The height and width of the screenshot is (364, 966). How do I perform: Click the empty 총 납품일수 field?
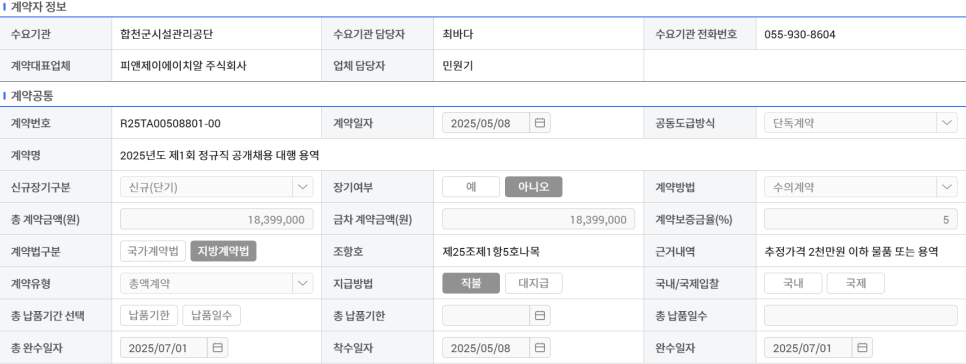(x=861, y=315)
